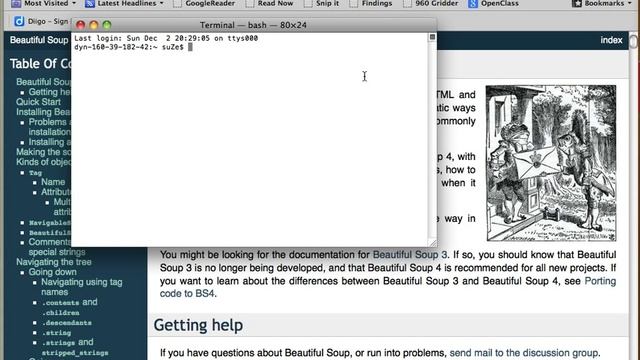Viewport: 640px width, 360px height.
Task: Open the index link in page header
Action: click(x=611, y=40)
